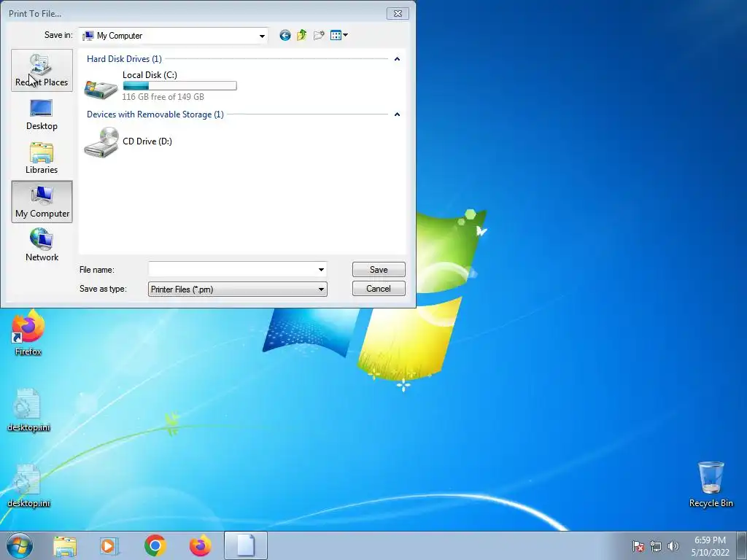Go to Desktop in the places bar
747x560 pixels.
(x=42, y=114)
